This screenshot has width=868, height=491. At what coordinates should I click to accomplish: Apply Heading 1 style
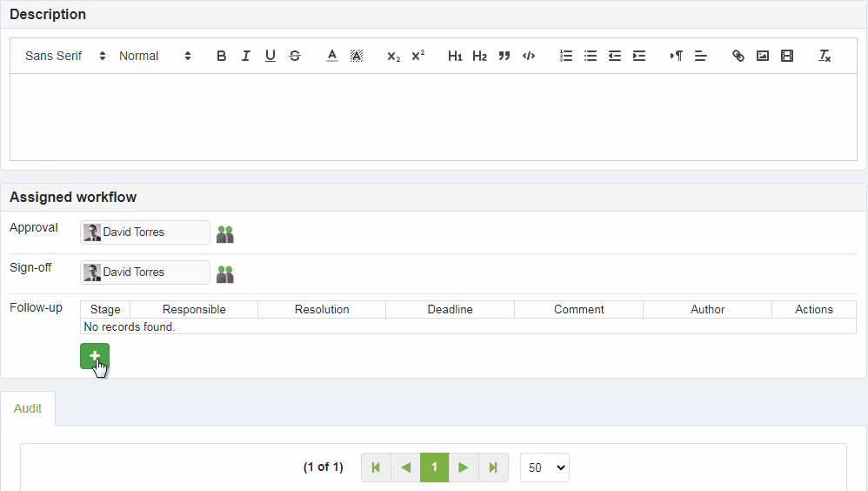(x=455, y=56)
